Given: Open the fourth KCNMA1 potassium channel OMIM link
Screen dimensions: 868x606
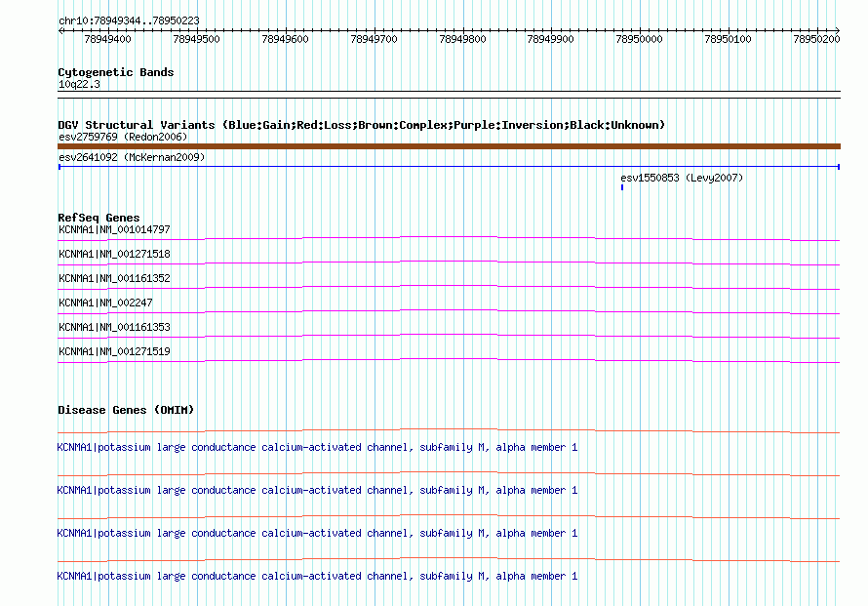Looking at the screenshot, I should point(317,576).
